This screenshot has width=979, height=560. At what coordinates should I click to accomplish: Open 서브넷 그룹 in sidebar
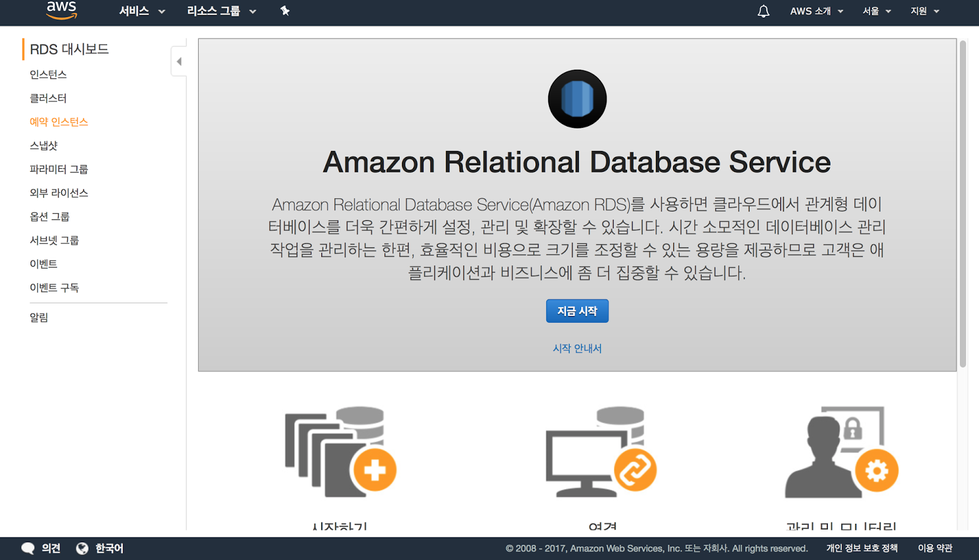click(x=54, y=240)
